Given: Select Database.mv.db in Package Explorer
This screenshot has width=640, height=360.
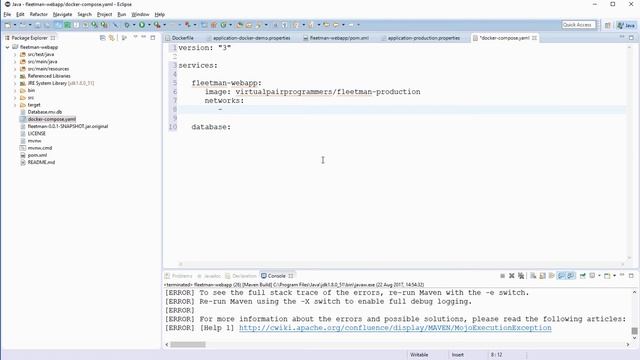Looking at the screenshot, I should pyautogui.click(x=44, y=112).
